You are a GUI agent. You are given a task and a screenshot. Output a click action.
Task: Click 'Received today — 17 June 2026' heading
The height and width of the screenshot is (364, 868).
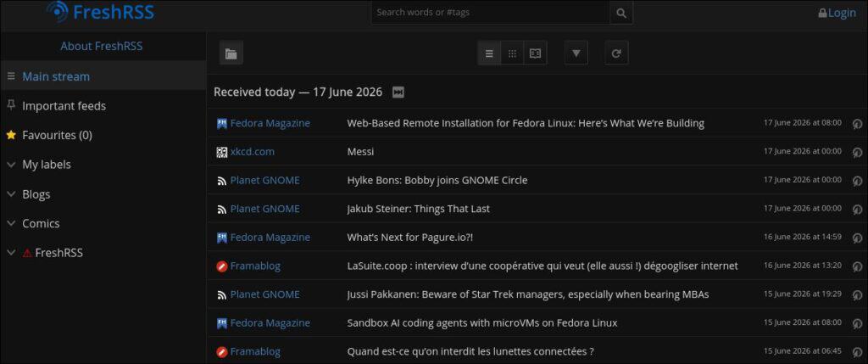[298, 92]
